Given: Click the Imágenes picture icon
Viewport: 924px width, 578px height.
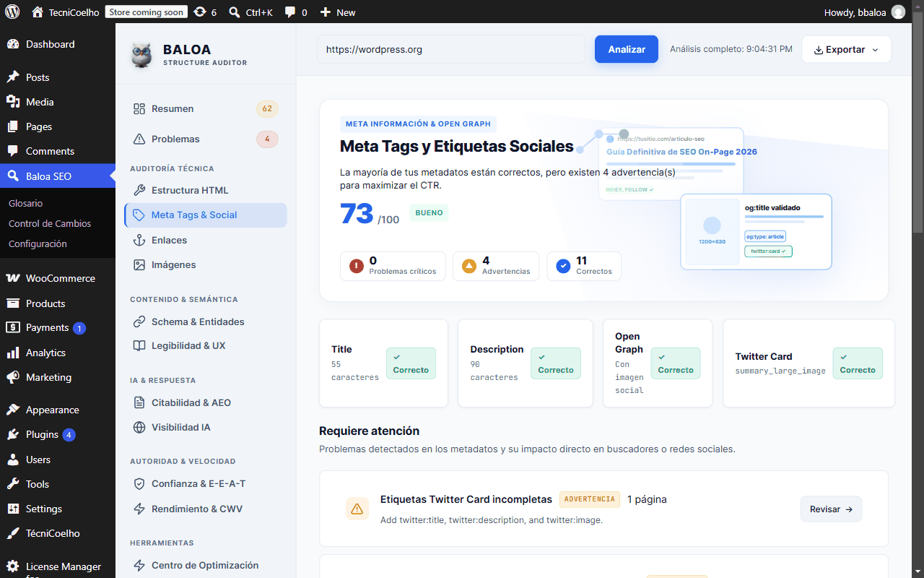Looking at the screenshot, I should pyautogui.click(x=139, y=264).
